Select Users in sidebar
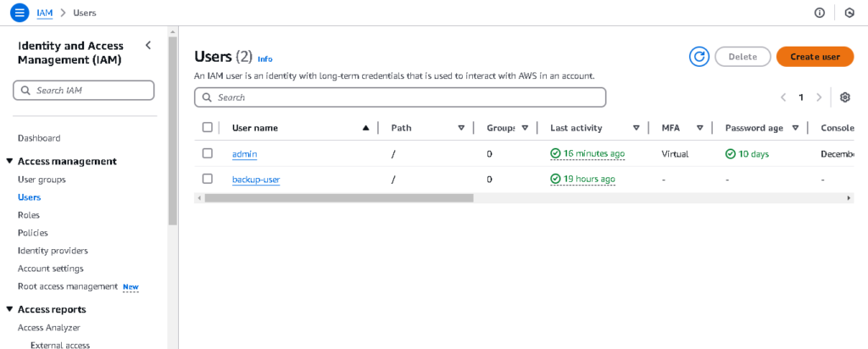 [x=30, y=197]
